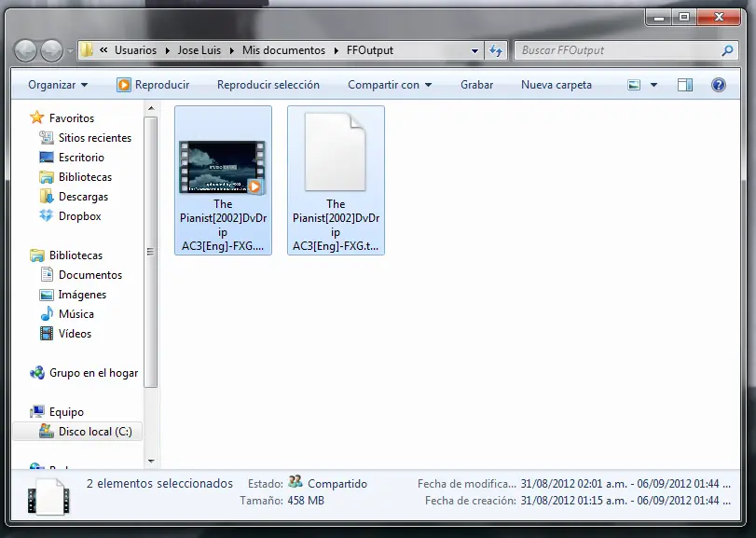The image size is (756, 538).
Task: Click the Imágenes picture icon
Action: pyautogui.click(x=47, y=295)
